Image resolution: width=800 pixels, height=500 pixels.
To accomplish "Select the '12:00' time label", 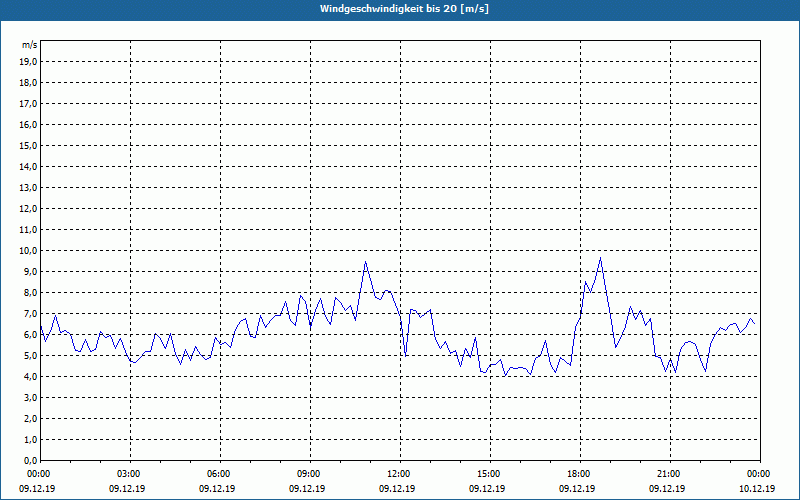I will [x=401, y=474].
